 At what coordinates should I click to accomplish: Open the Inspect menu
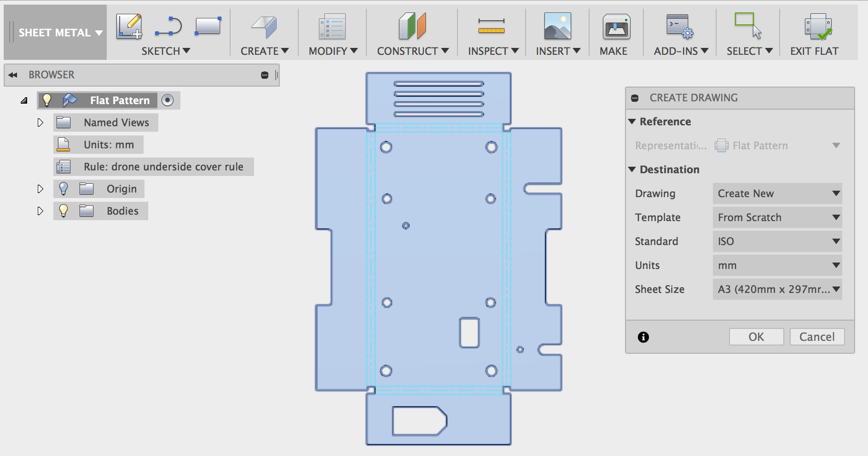(493, 51)
